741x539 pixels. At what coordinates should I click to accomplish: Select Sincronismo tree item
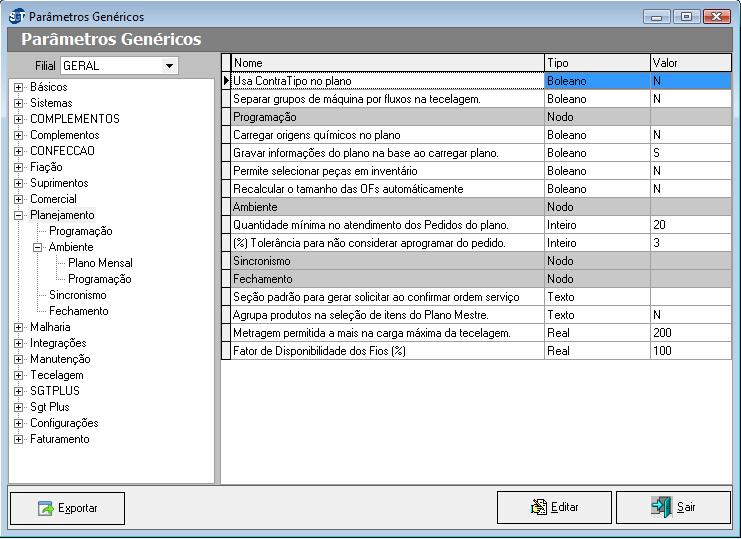point(77,295)
